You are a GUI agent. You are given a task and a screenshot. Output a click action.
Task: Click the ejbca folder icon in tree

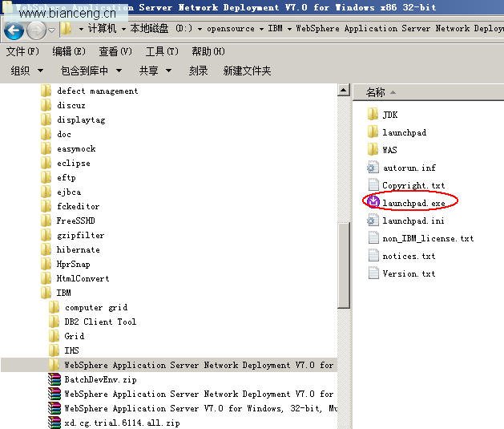[x=46, y=192]
